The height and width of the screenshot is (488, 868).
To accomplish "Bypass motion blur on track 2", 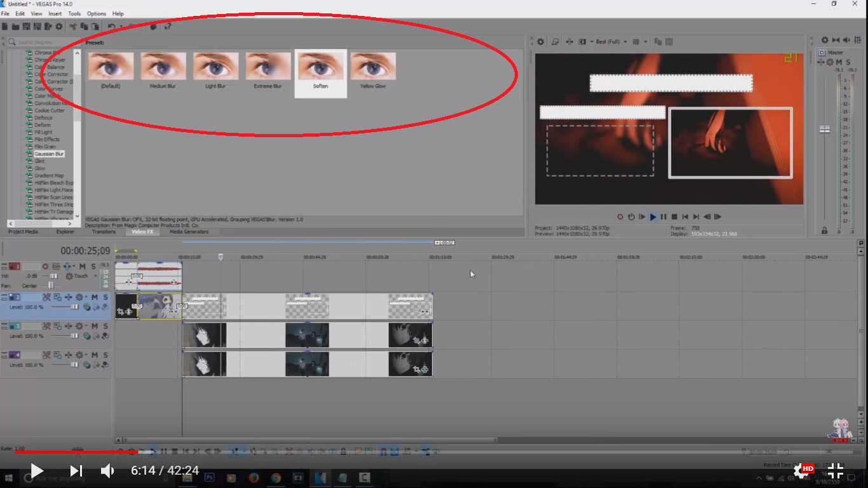I will click(46, 297).
